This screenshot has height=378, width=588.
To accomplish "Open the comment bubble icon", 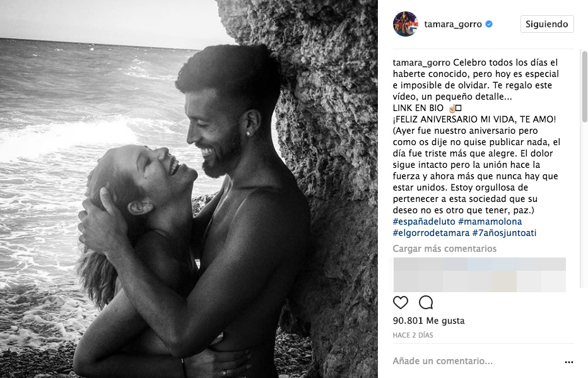I will click(x=426, y=302).
